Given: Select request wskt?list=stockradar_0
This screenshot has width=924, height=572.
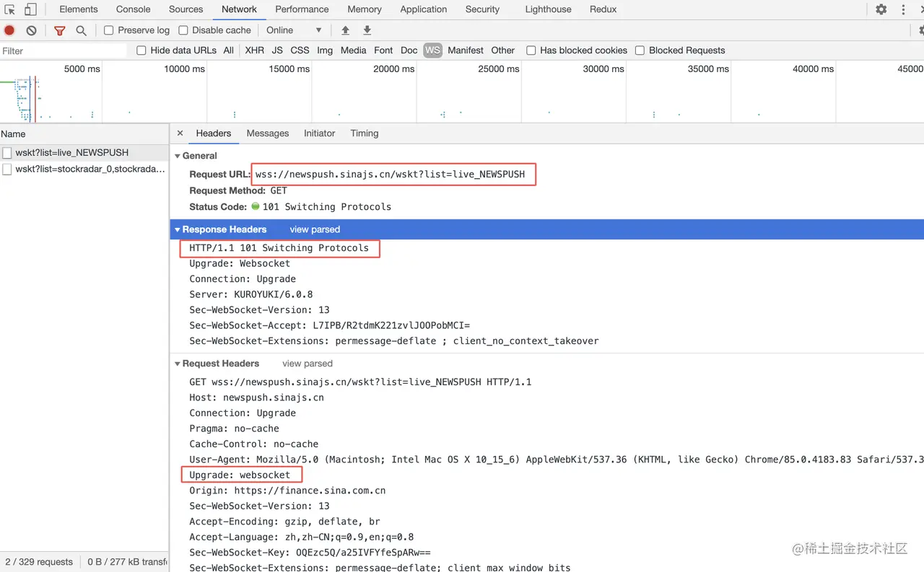Looking at the screenshot, I should tap(84, 170).
